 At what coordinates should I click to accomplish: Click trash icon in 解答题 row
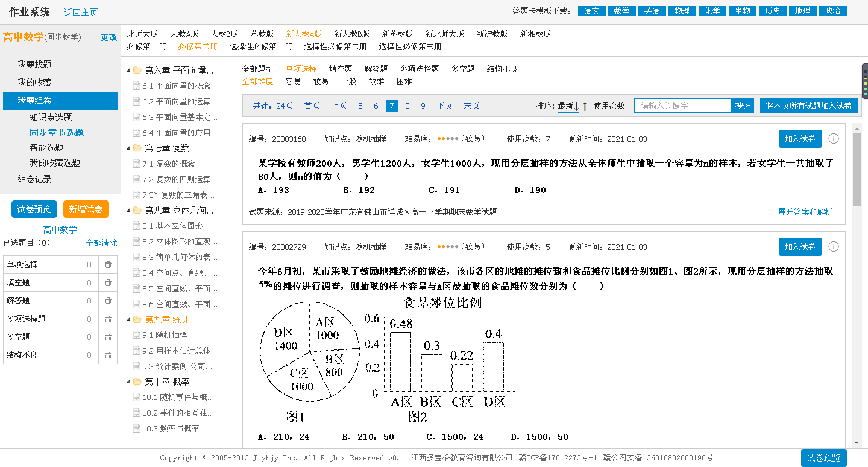pyautogui.click(x=108, y=300)
